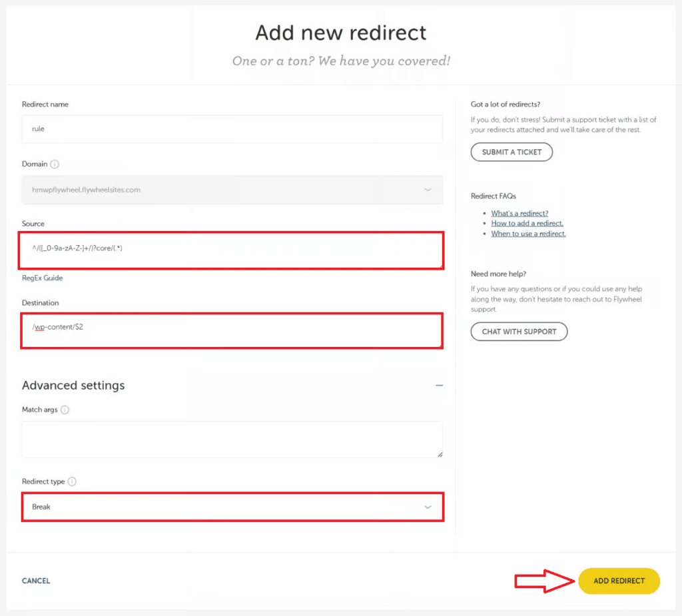Screen dimensions: 682x616
Task: Click the Domain info icon
Action: pos(55,164)
